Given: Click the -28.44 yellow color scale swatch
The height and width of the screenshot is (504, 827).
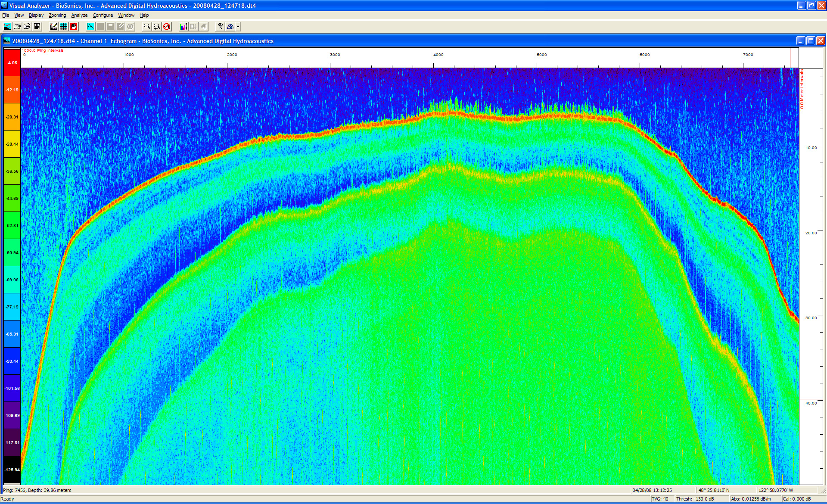Looking at the screenshot, I should point(12,144).
